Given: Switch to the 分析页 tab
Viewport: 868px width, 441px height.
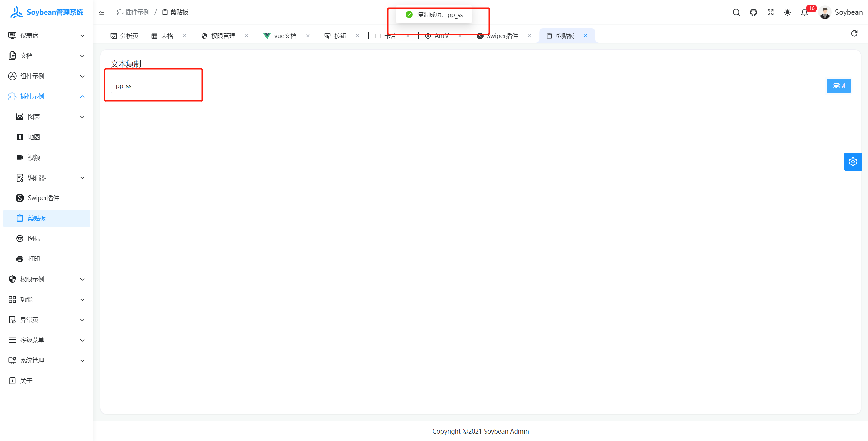Looking at the screenshot, I should tap(124, 36).
